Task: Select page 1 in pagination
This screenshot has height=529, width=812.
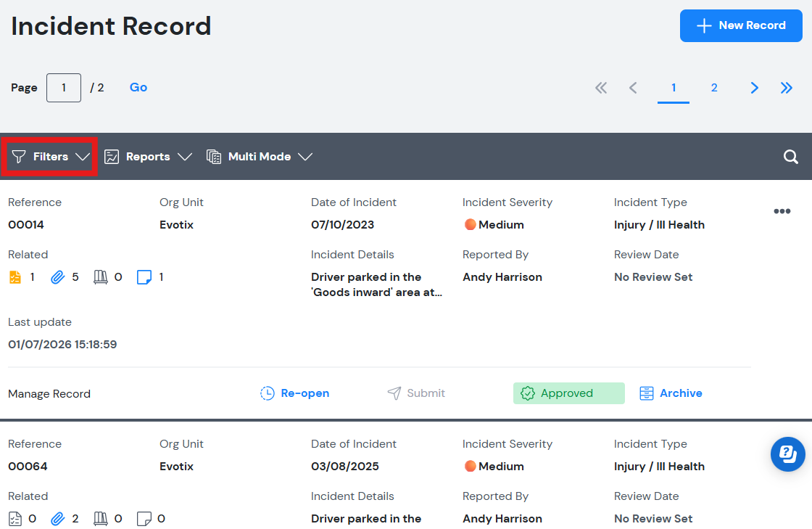Action: click(674, 88)
